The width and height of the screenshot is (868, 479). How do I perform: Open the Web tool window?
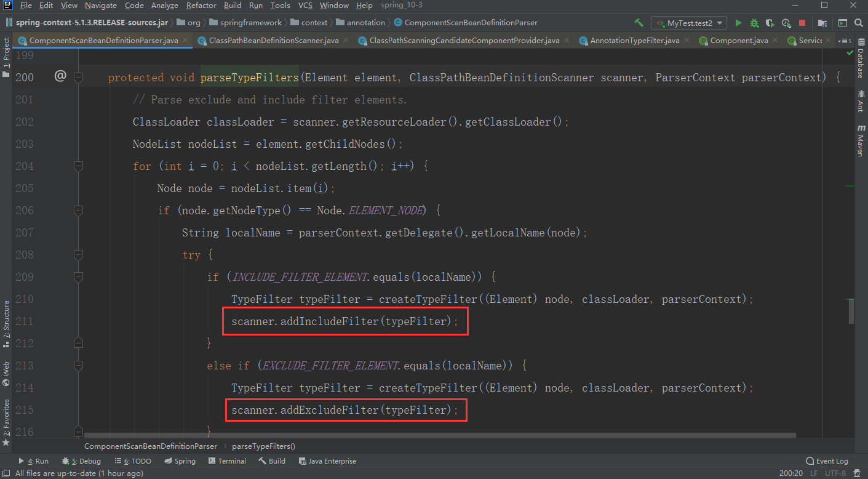pos(6,373)
